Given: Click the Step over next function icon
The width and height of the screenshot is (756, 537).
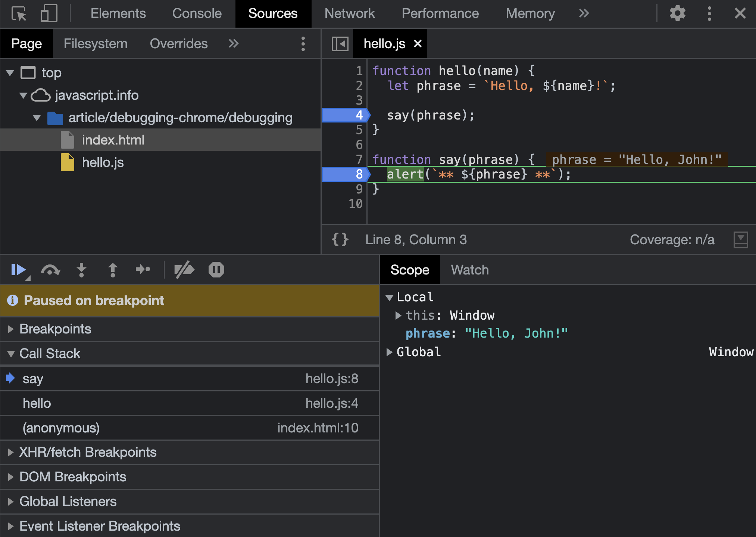Looking at the screenshot, I should coord(50,270).
